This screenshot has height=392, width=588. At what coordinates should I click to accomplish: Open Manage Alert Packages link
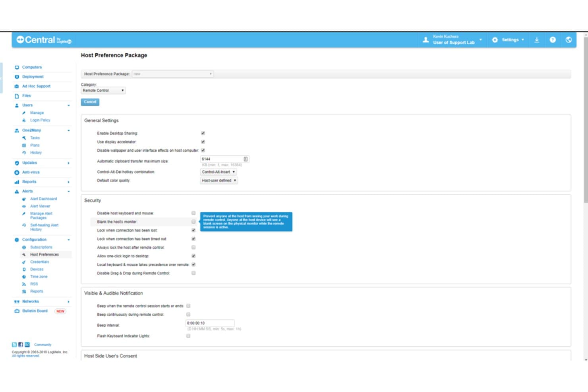click(41, 216)
